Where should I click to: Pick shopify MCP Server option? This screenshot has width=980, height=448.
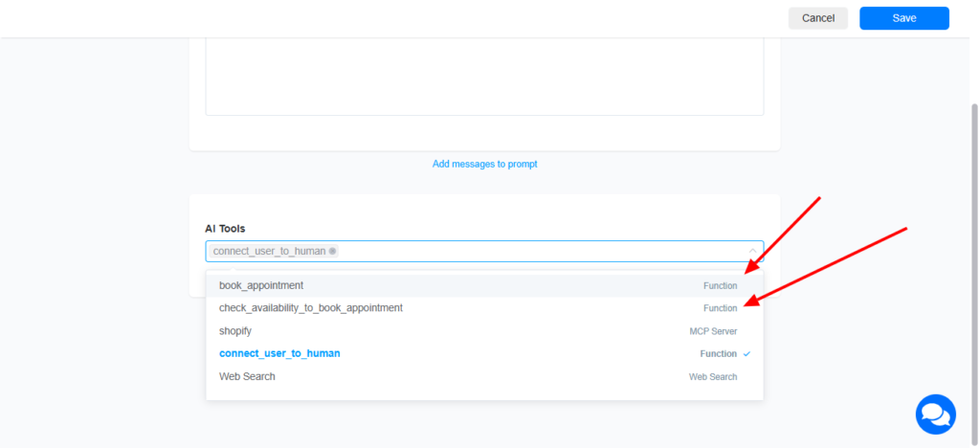coord(484,331)
